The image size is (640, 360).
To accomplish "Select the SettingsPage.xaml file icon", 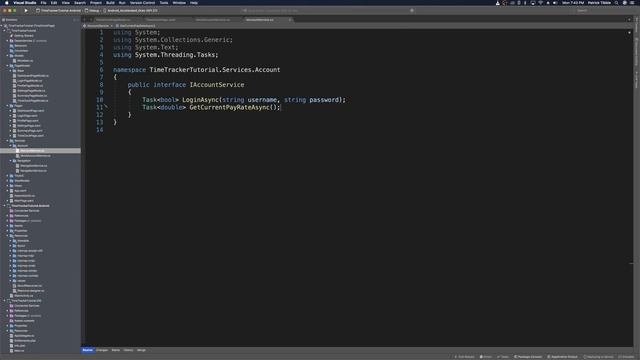I will tap(14, 126).
